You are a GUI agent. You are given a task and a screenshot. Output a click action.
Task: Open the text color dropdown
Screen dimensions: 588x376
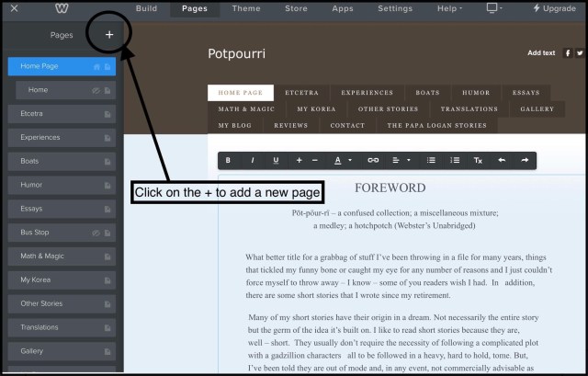coord(342,160)
